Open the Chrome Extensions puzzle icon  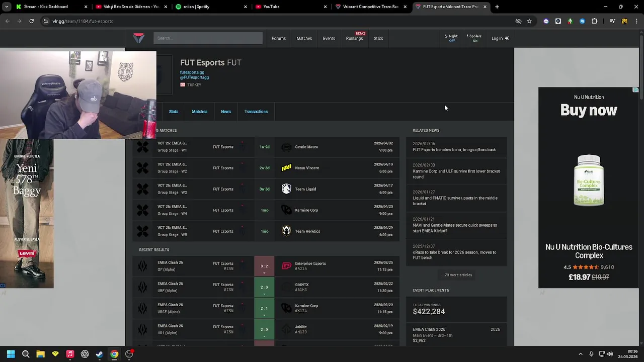click(594, 21)
